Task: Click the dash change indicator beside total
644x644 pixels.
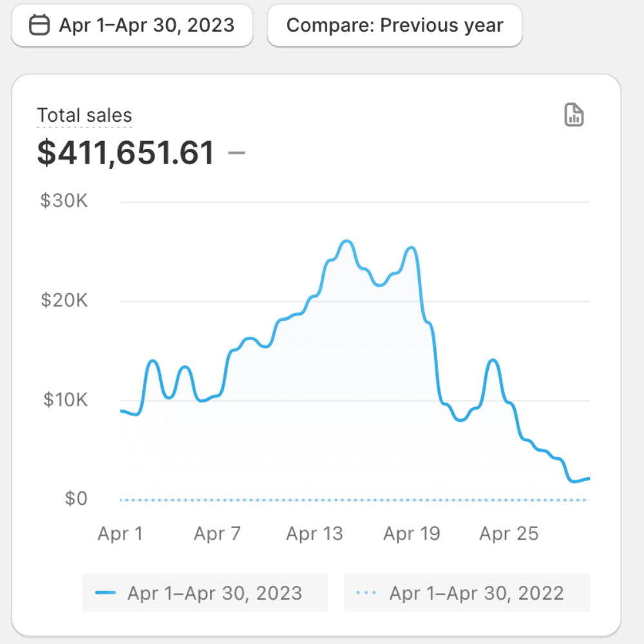Action: click(236, 153)
